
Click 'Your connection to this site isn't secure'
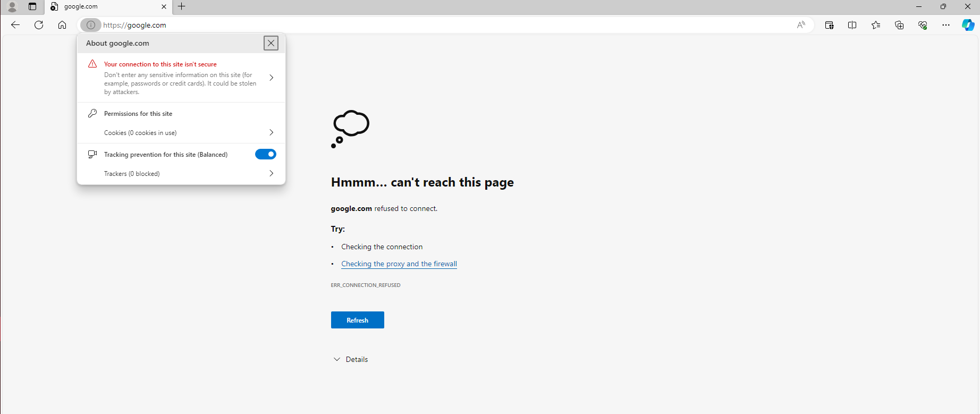coord(160,64)
